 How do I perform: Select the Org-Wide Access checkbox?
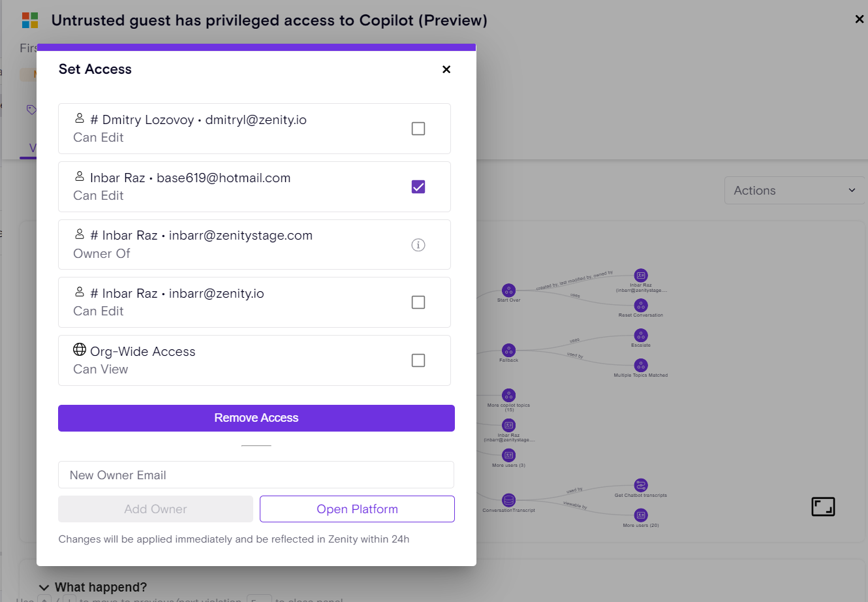[x=418, y=360]
